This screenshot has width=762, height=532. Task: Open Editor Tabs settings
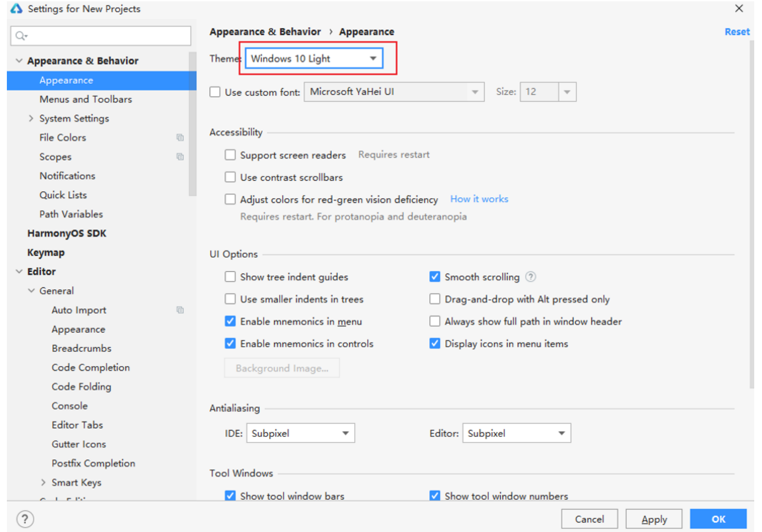pos(77,425)
